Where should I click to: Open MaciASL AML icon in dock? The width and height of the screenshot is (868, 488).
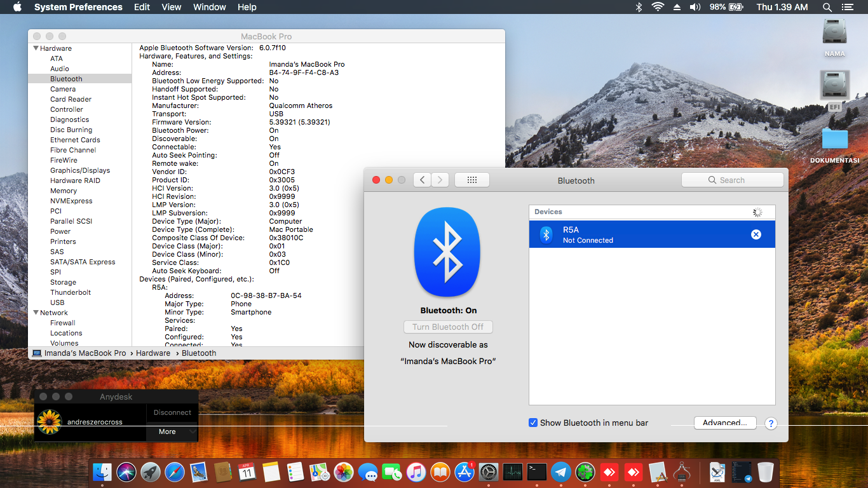(717, 471)
